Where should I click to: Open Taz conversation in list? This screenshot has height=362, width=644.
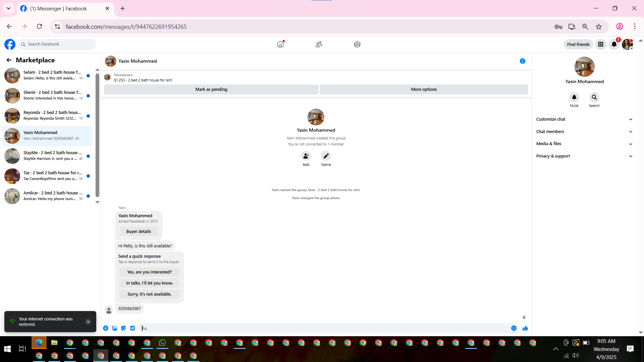coord(47,176)
